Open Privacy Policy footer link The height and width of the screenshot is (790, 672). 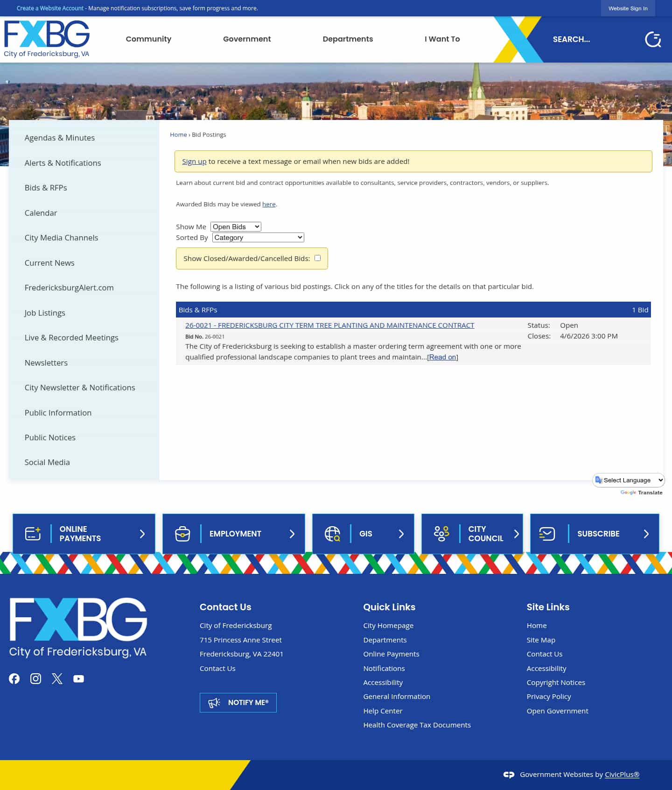pos(549,697)
